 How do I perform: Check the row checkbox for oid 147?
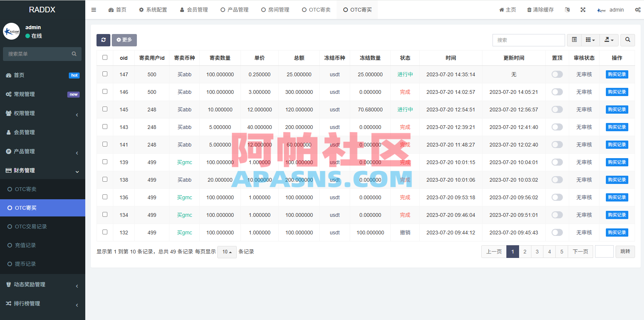click(x=105, y=74)
